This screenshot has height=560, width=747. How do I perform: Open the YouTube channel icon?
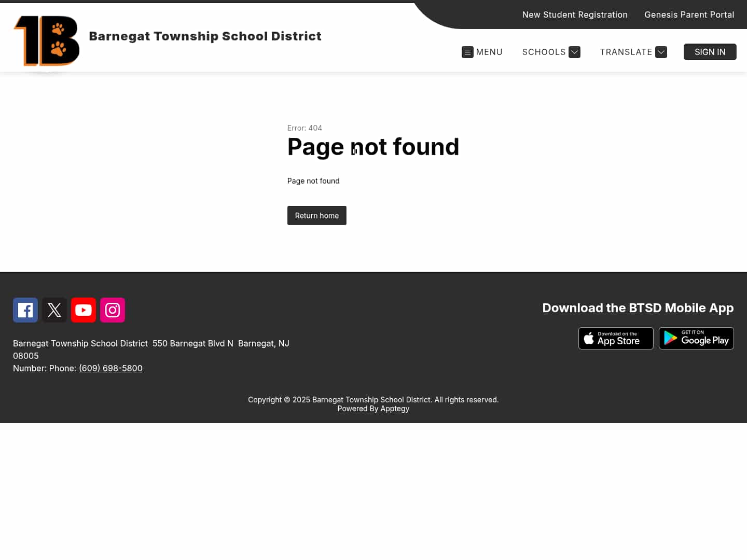point(83,310)
